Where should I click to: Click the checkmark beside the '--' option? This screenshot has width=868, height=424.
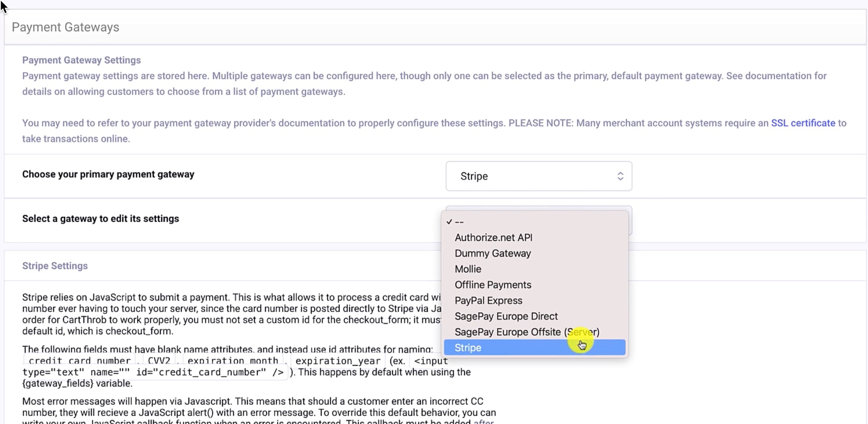coord(449,222)
